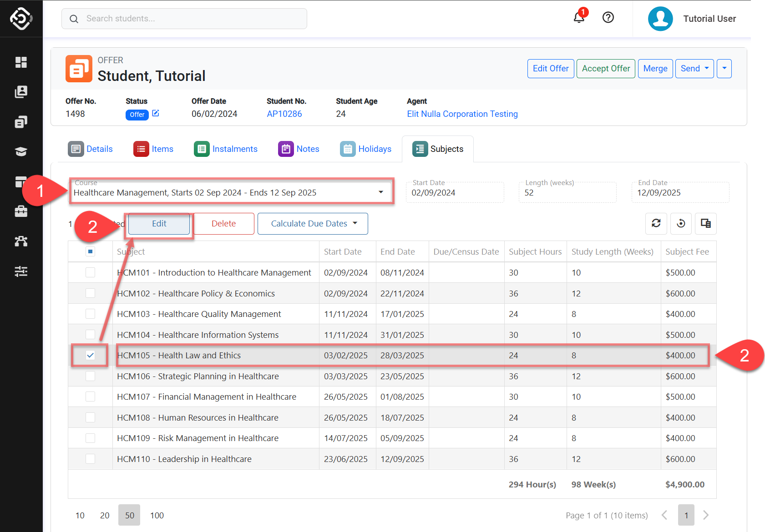The width and height of the screenshot is (765, 532).
Task: Select the Subjects tab
Action: click(x=438, y=149)
